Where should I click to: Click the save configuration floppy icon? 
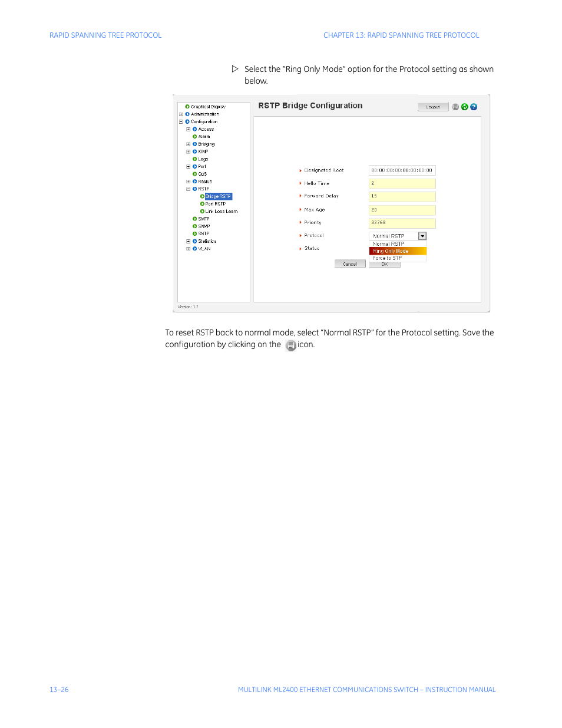click(455, 107)
